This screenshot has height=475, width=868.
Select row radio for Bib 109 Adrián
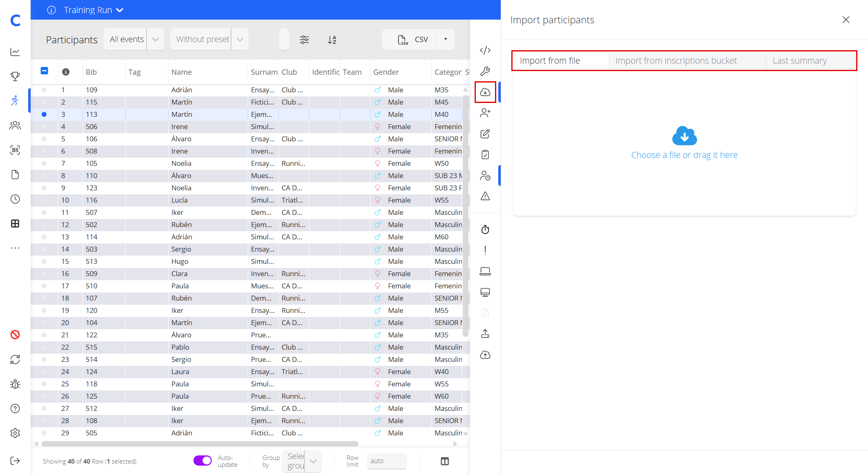pyautogui.click(x=44, y=90)
